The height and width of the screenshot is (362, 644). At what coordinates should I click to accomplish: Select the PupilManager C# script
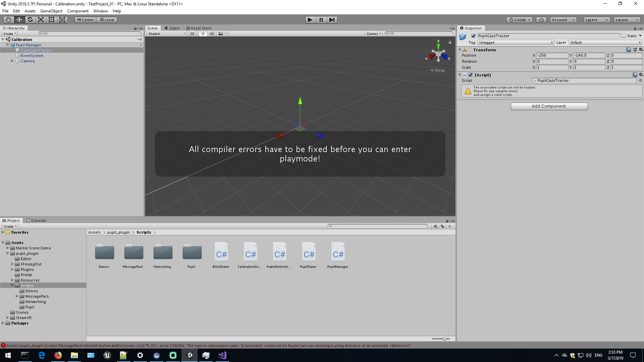pos(338,255)
